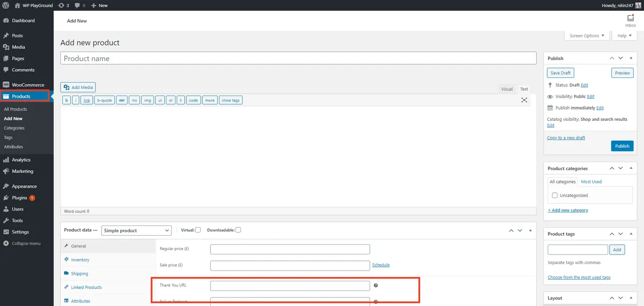Click Preview button
644x306 pixels.
[623, 73]
